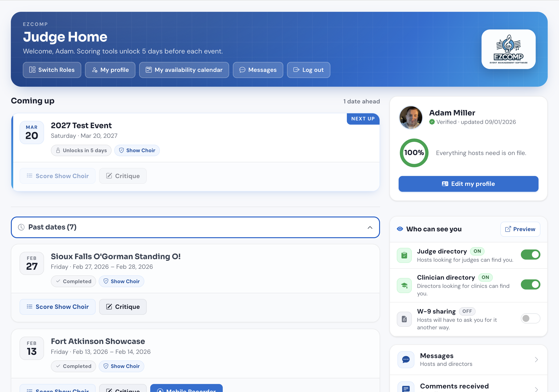This screenshot has width=559, height=392.
Task: Collapse the Past dates (7) section
Action: (x=195, y=227)
